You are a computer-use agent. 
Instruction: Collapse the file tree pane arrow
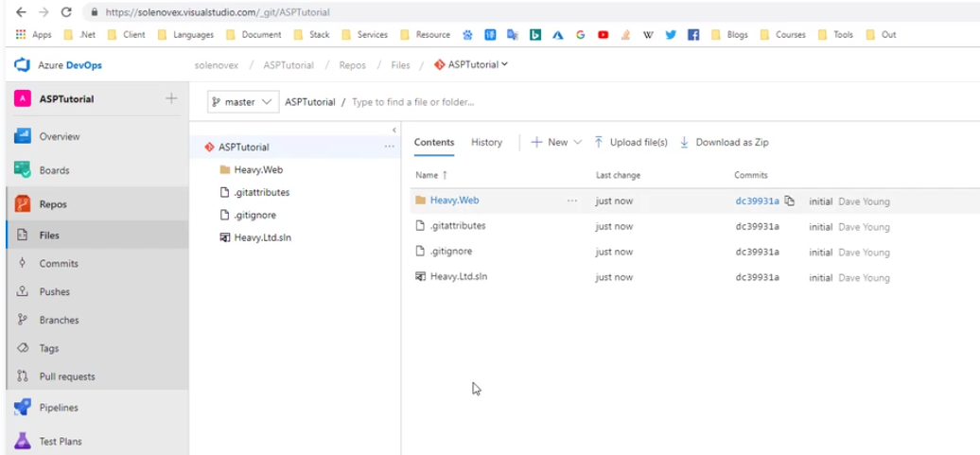click(394, 130)
